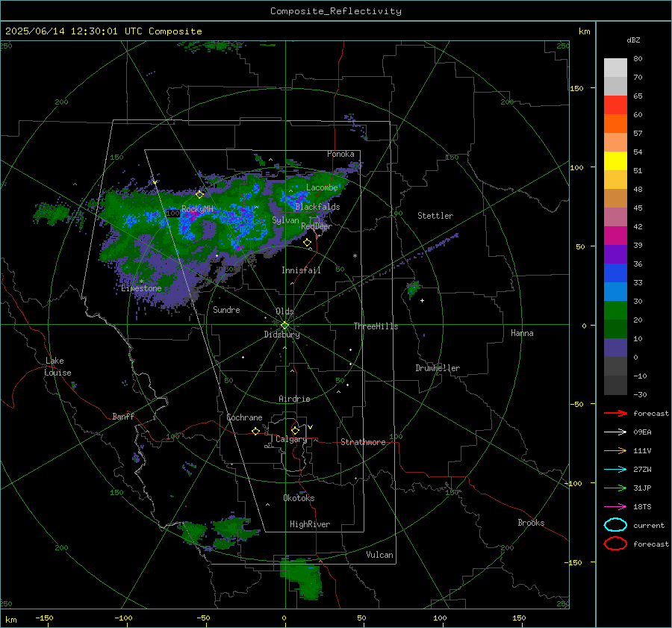672x628 pixels.
Task: Select the orange 57-60 dBZ color swatch
Action: [x=615, y=124]
